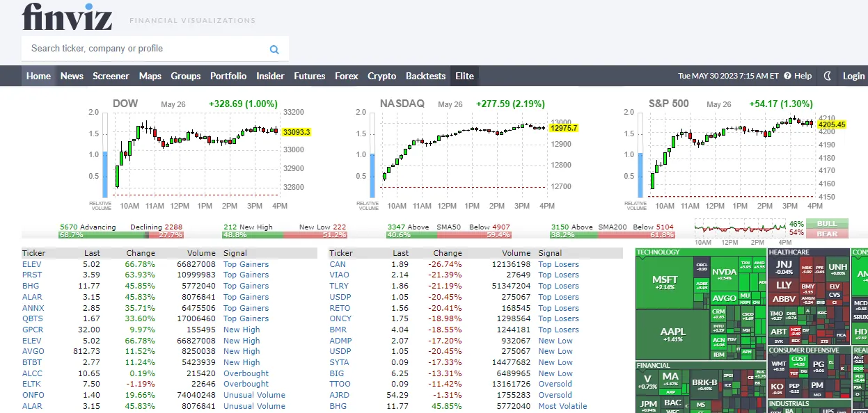Open ticker BMR link
The width and height of the screenshot is (868, 413).
(x=338, y=330)
